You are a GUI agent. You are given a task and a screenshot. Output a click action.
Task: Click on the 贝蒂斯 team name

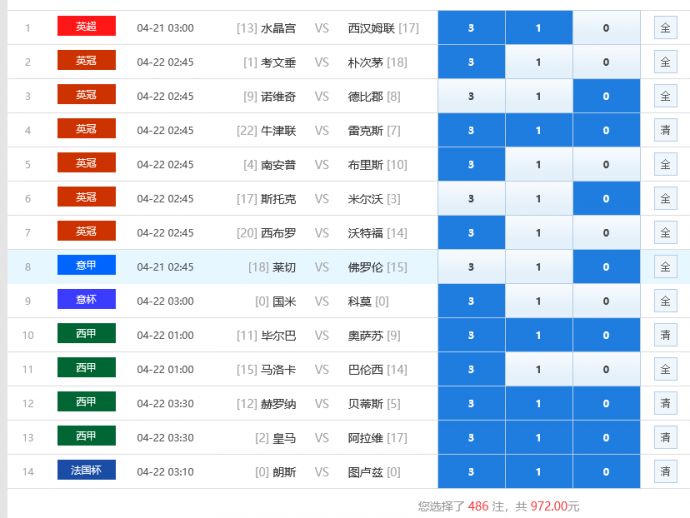(364, 403)
